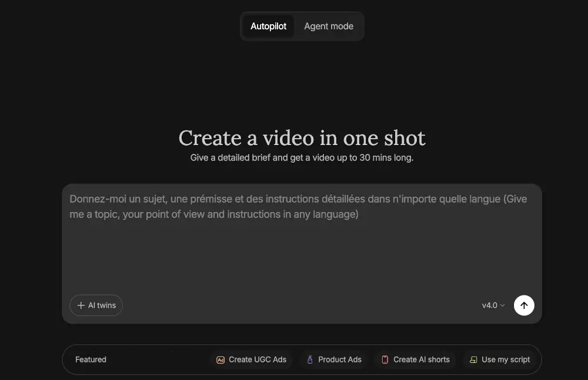Select Create AI shorts suggestion
The width and height of the screenshot is (588, 380).
pyautogui.click(x=415, y=359)
